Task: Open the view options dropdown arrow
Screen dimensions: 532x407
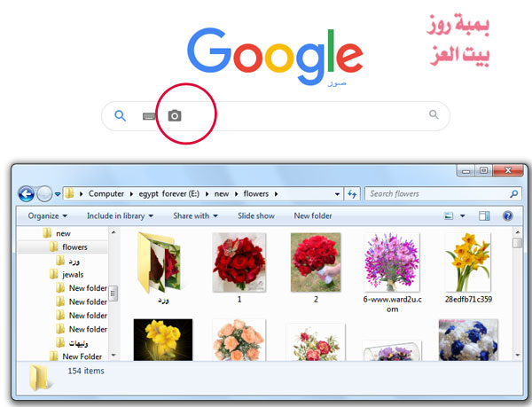Action: pos(463,215)
